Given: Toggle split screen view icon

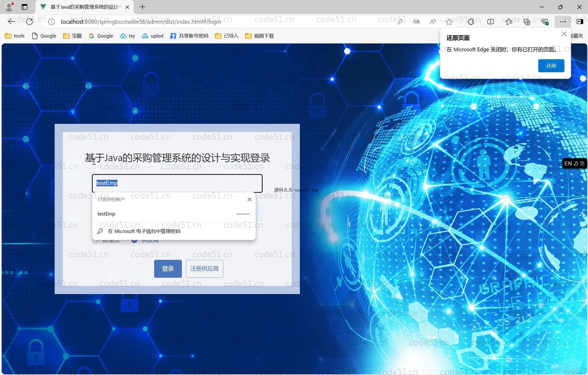Looking at the screenshot, I should click(490, 22).
